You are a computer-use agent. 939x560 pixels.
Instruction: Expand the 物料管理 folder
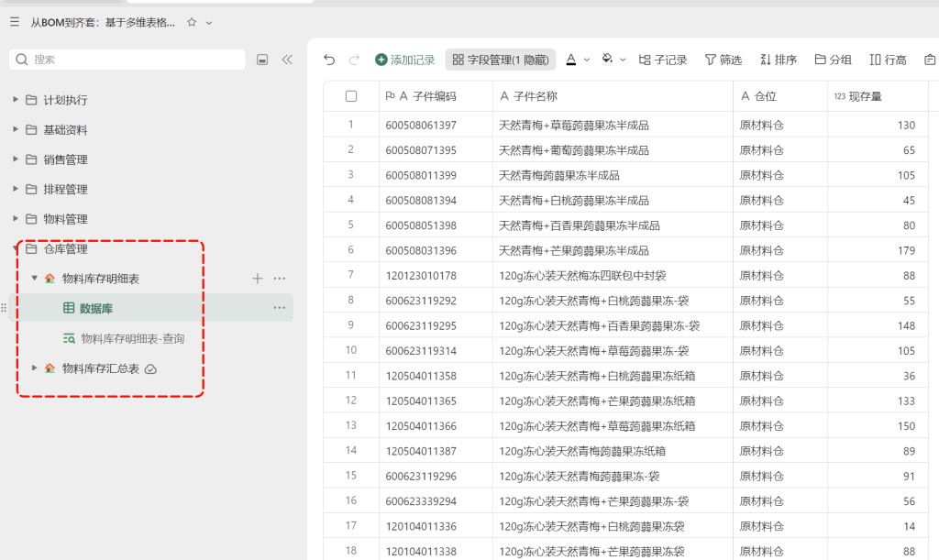pyautogui.click(x=16, y=218)
